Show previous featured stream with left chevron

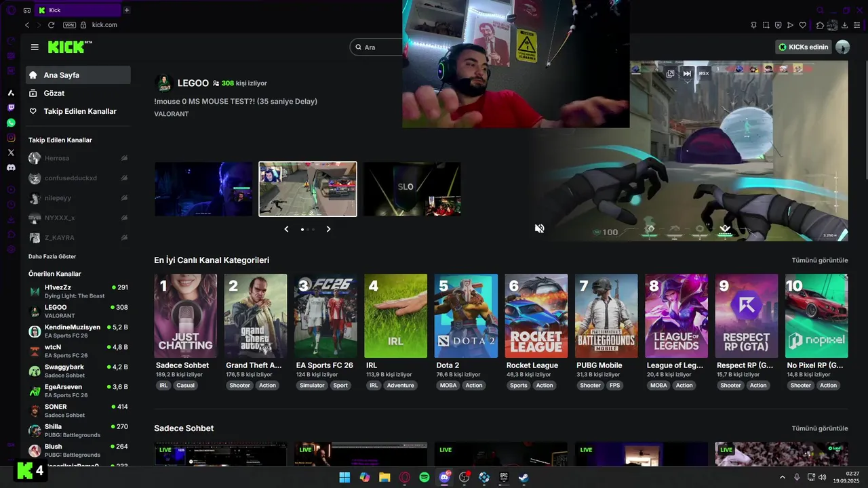coord(286,229)
